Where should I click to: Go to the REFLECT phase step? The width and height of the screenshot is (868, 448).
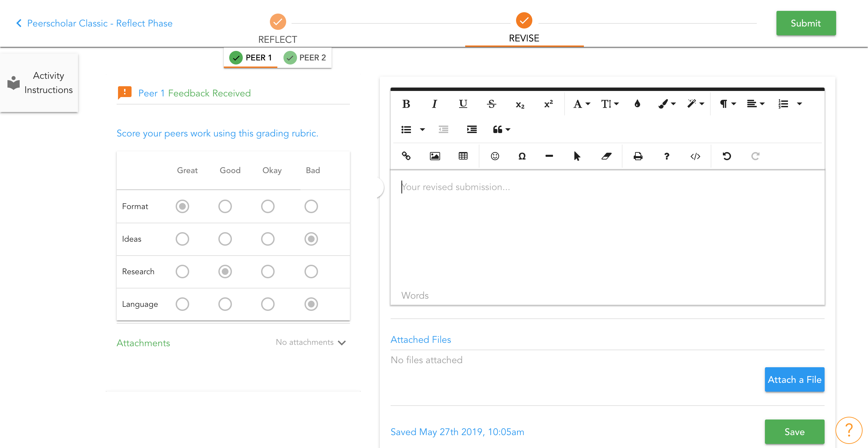pos(278,22)
